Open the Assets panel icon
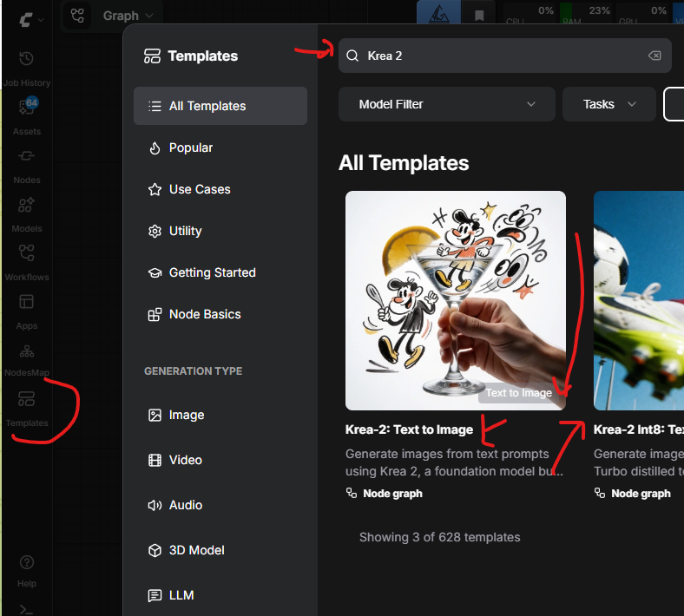This screenshot has width=684, height=616. [27, 108]
